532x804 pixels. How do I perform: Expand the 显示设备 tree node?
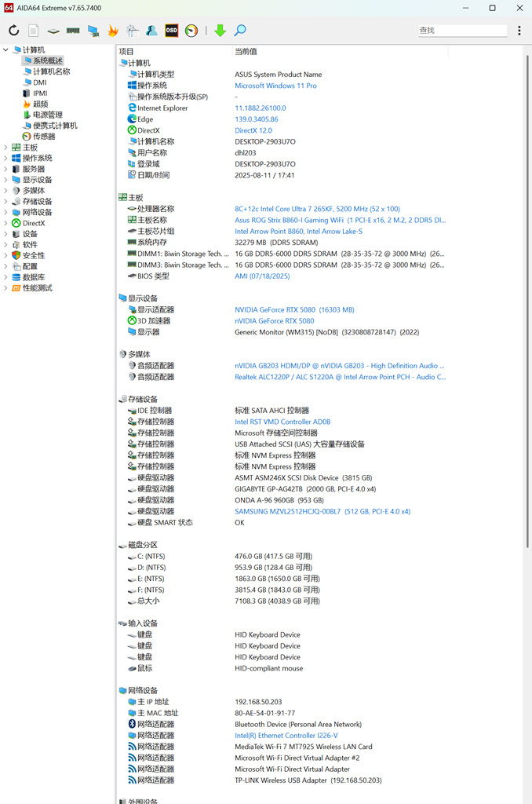point(5,180)
